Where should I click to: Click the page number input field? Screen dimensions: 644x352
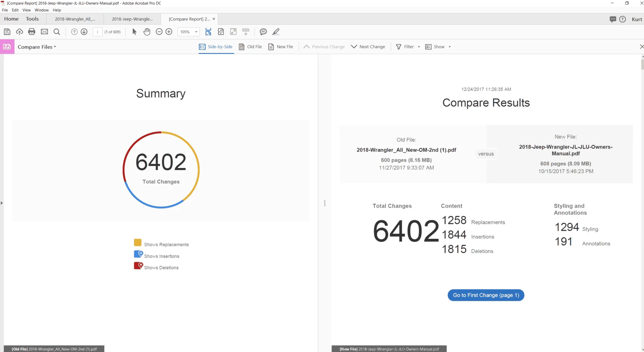coord(97,32)
